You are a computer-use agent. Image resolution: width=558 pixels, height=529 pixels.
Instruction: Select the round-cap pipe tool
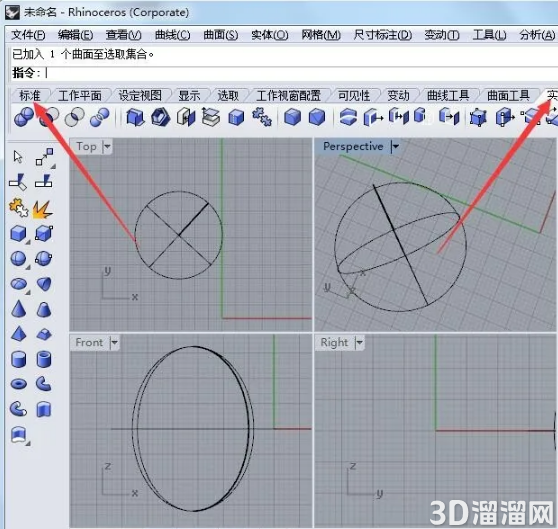18,409
